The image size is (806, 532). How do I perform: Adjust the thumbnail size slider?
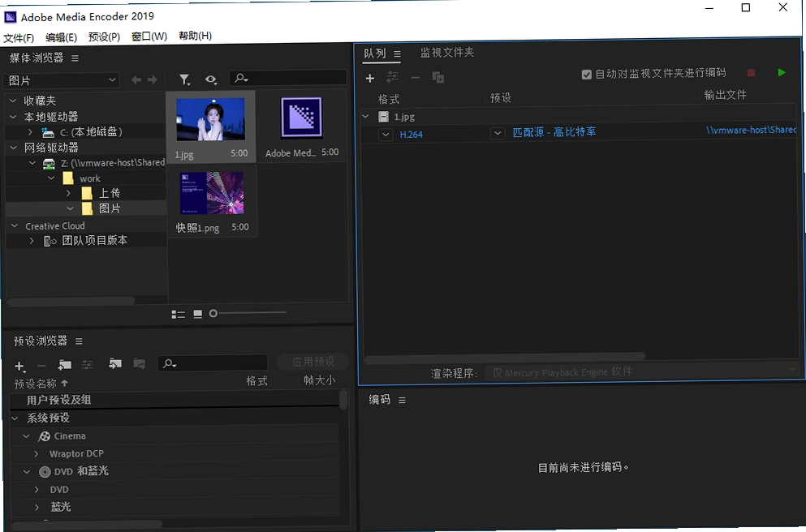[x=213, y=313]
